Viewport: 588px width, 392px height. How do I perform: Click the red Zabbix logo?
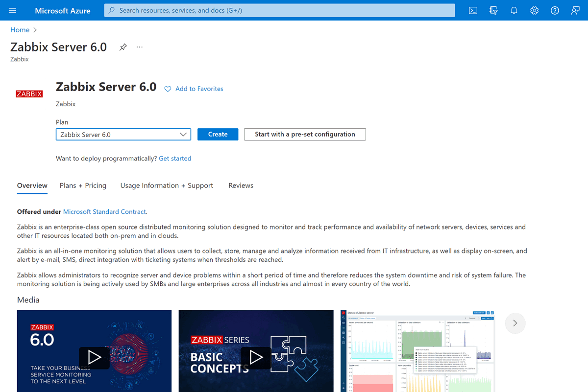(x=29, y=93)
